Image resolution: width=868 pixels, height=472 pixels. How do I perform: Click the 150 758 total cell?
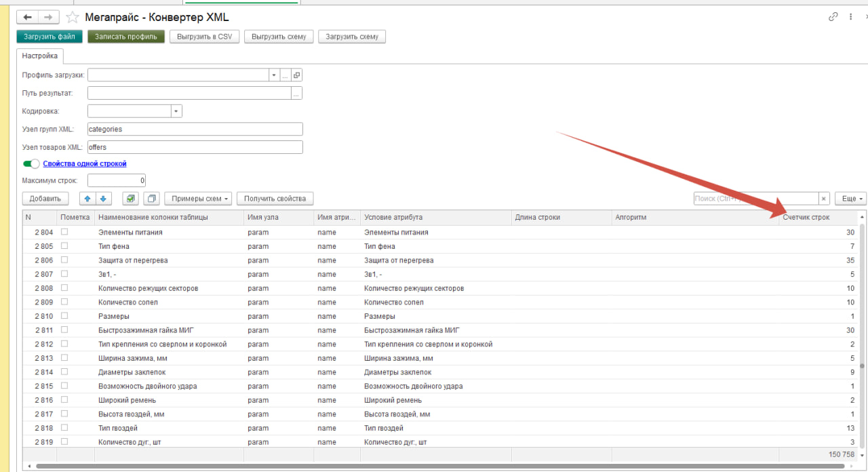pos(818,454)
